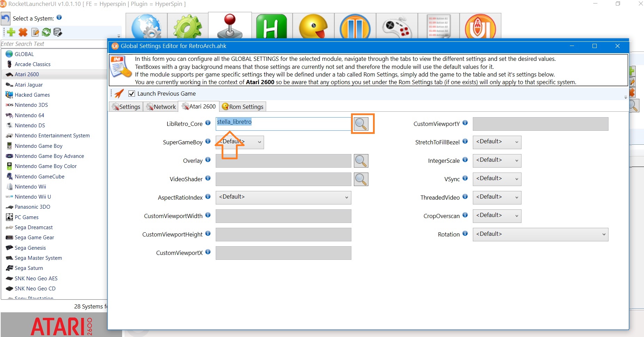Open the joystick tab icon in toolbar
The image size is (644, 337).
tap(230, 26)
